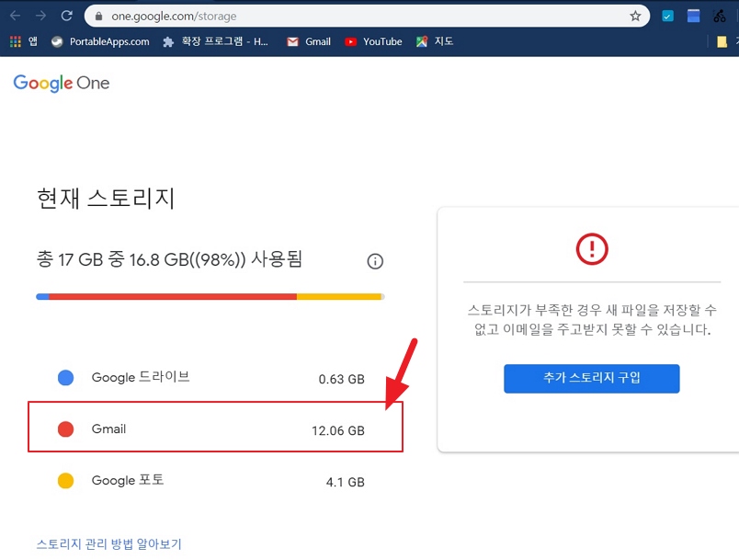Open the Gmail bookmark in bookmarks bar
The height and width of the screenshot is (560, 739).
pyautogui.click(x=309, y=41)
